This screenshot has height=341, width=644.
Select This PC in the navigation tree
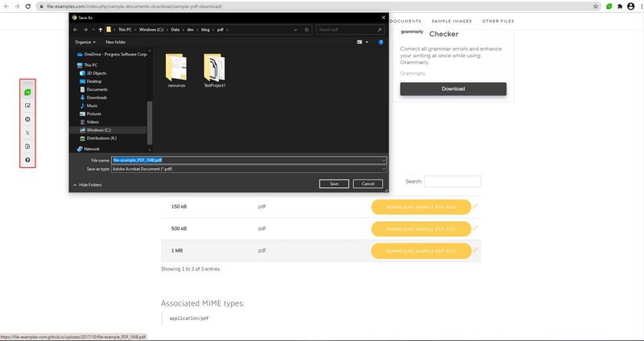point(87,65)
